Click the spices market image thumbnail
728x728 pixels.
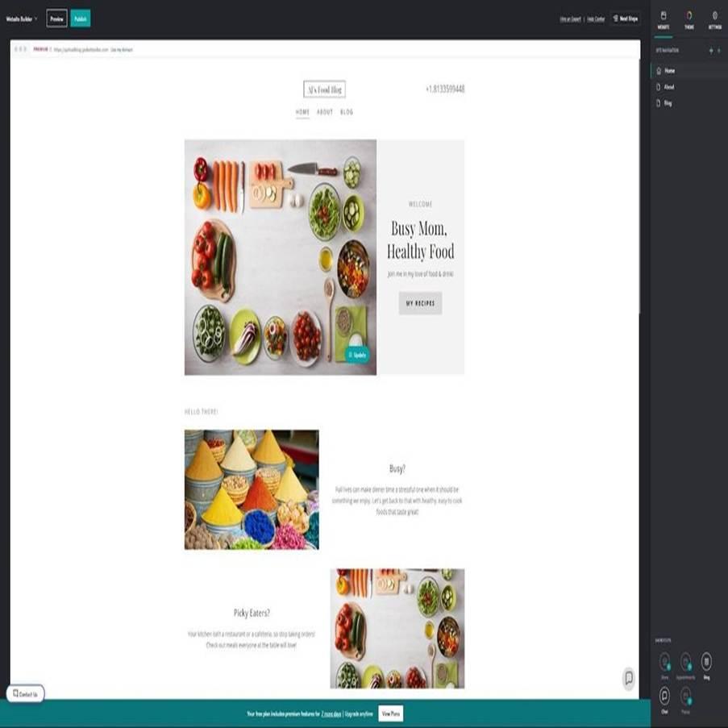coord(252,489)
